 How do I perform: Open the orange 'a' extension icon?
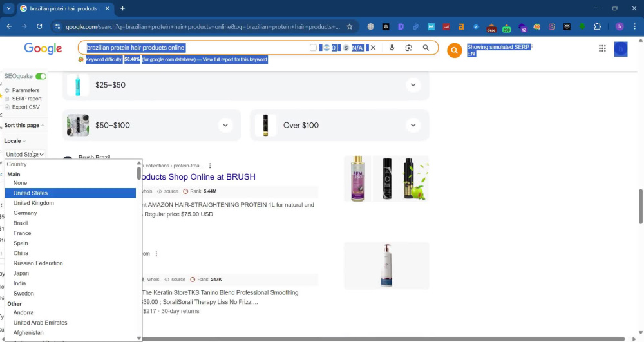[461, 26]
